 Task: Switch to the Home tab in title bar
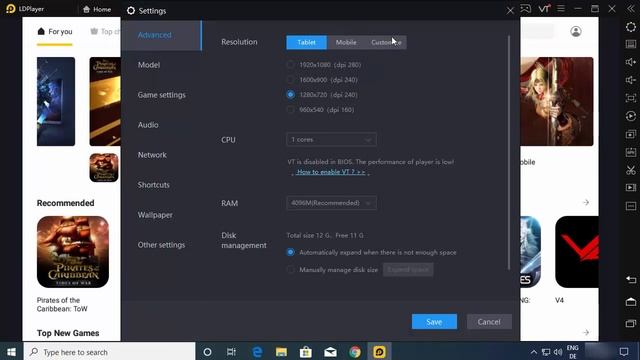coord(97,9)
